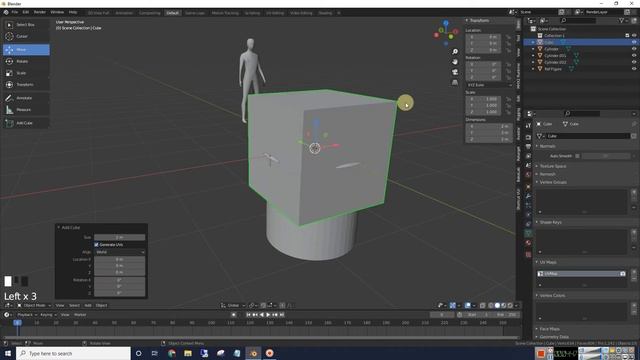Switch to the Animation workspace tab
Image resolution: width=640 pixels, height=360 pixels.
(124, 13)
